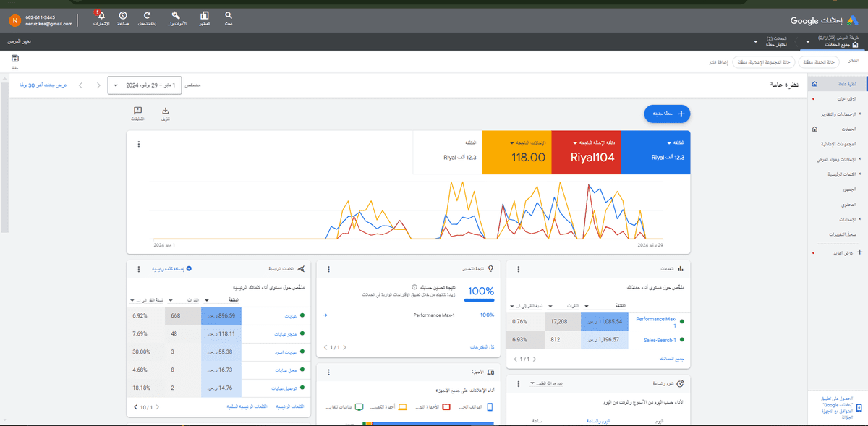Open the Performance Max-1 campaign link
Screen dimensions: 868x426
656,319
